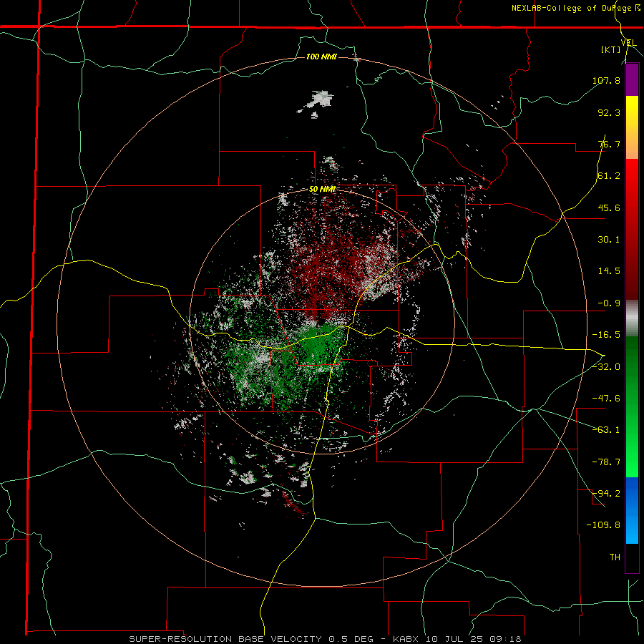Click the dense green inbound velocity area at radar center
Viewport: 644px width, 644px height.
[x=318, y=343]
